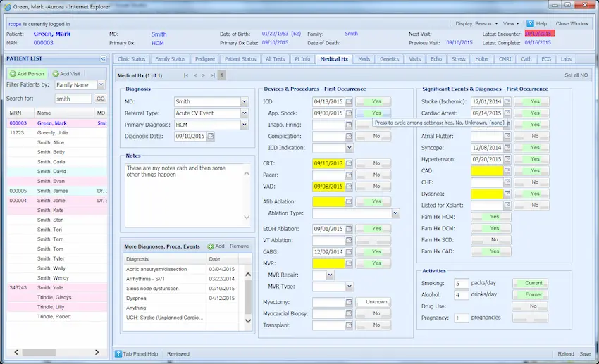Open the calendar picker for Transplant
599x364 pixels.
click(349, 325)
